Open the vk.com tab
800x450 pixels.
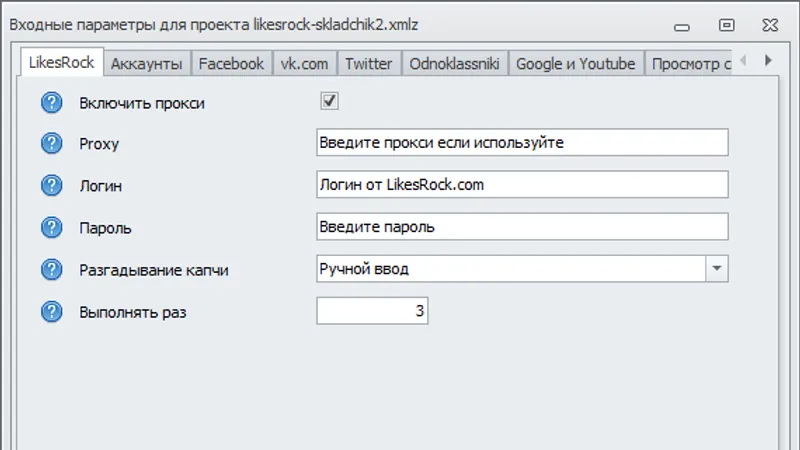pos(304,64)
